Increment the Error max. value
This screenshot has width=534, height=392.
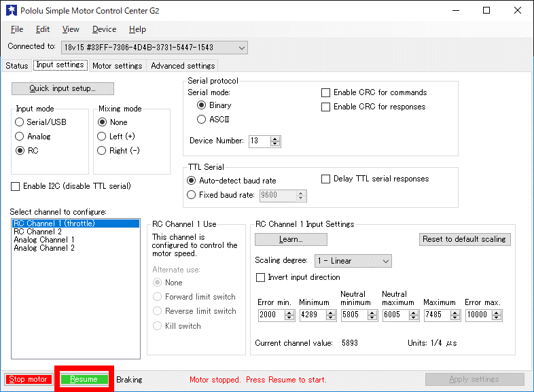click(497, 313)
